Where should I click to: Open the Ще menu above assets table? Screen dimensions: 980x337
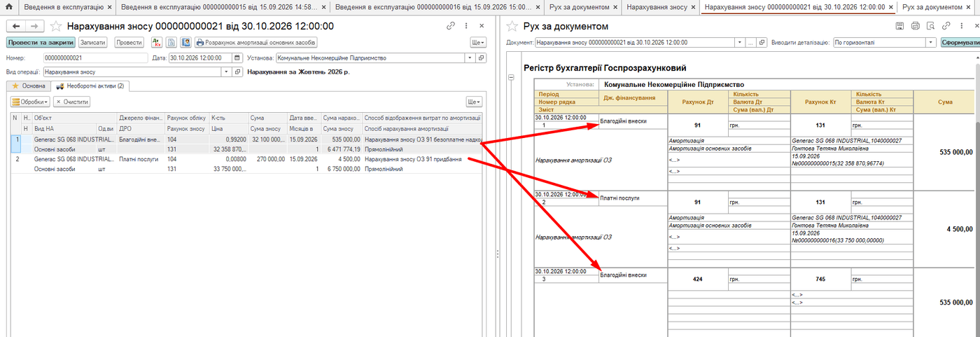click(x=474, y=102)
